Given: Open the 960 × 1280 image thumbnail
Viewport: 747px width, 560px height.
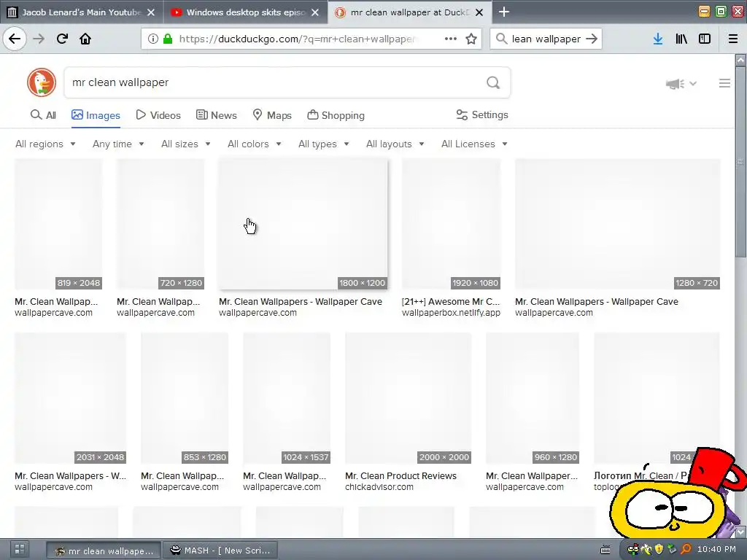Looking at the screenshot, I should click(x=532, y=398).
